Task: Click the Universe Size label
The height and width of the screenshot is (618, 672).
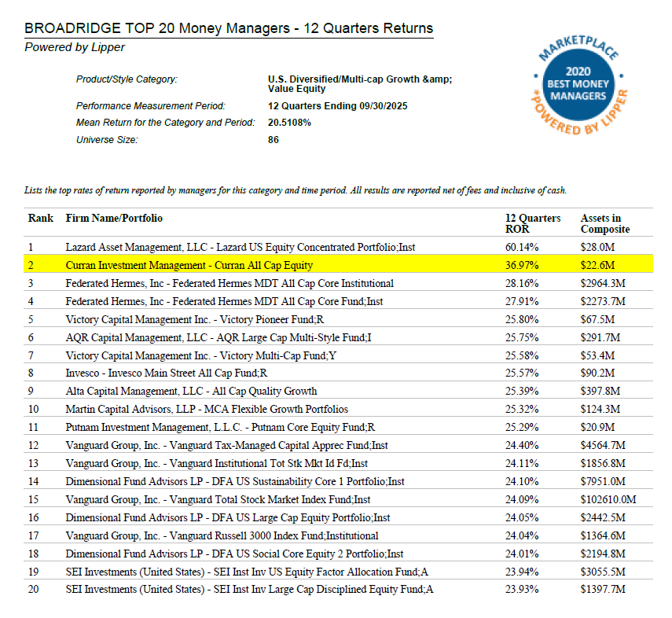Action: click(107, 140)
